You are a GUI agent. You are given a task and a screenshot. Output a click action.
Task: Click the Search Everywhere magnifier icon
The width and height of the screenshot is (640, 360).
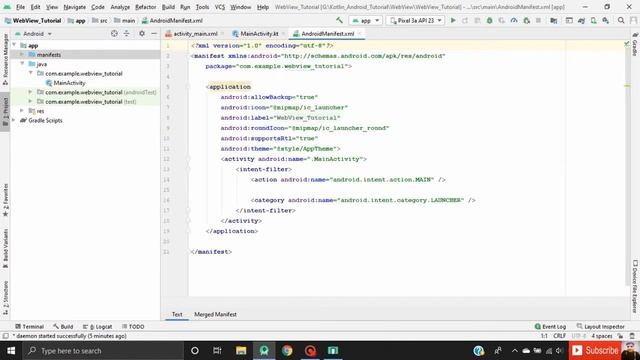pyautogui.click(x=621, y=20)
